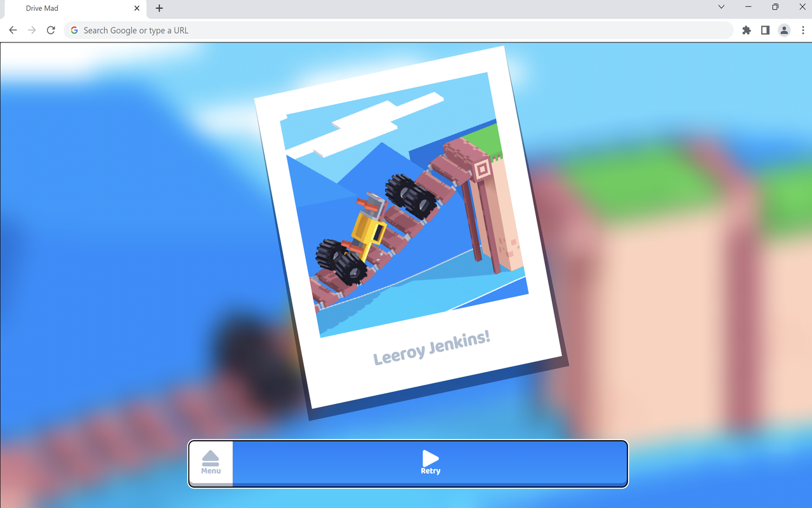Open a new browser tab
Image resolution: width=812 pixels, height=508 pixels.
pos(159,8)
